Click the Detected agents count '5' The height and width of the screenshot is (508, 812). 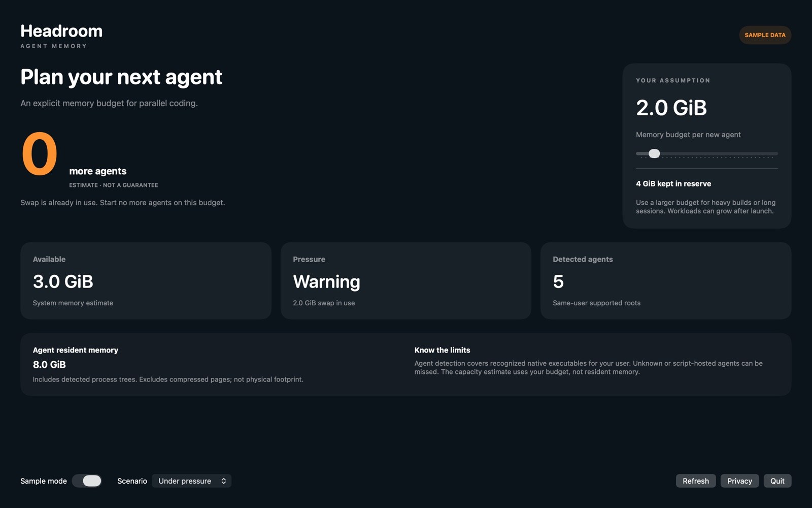[x=558, y=281]
